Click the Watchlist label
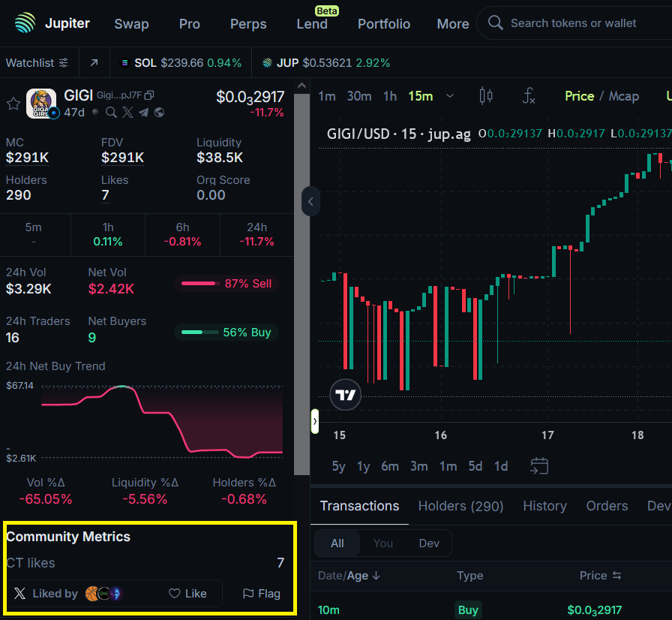This screenshot has width=672, height=620. tap(30, 63)
